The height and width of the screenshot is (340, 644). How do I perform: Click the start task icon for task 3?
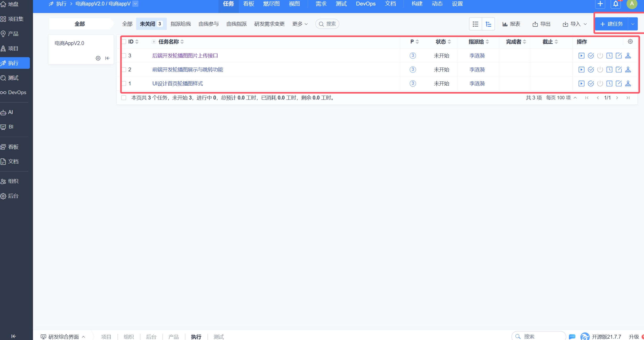coord(581,55)
